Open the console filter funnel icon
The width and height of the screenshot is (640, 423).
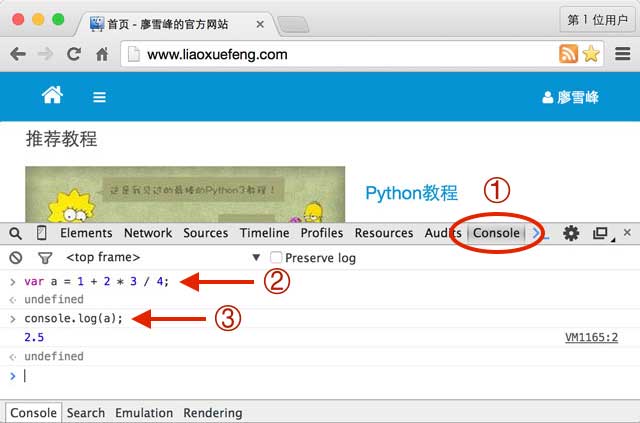[x=44, y=258]
